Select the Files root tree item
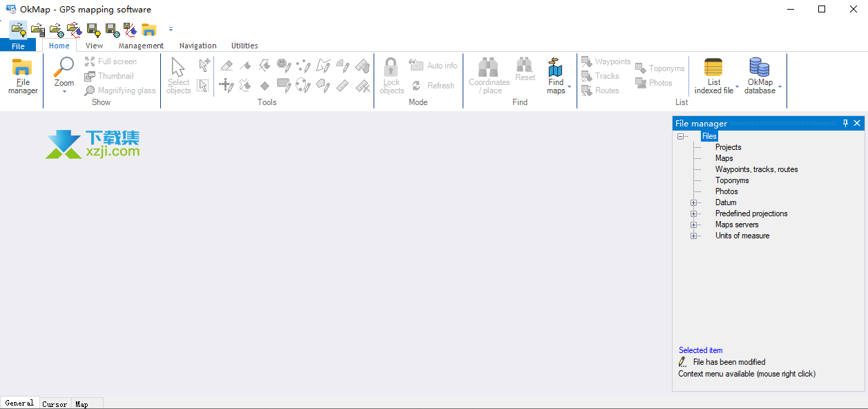Image resolution: width=868 pixels, height=409 pixels. point(709,136)
